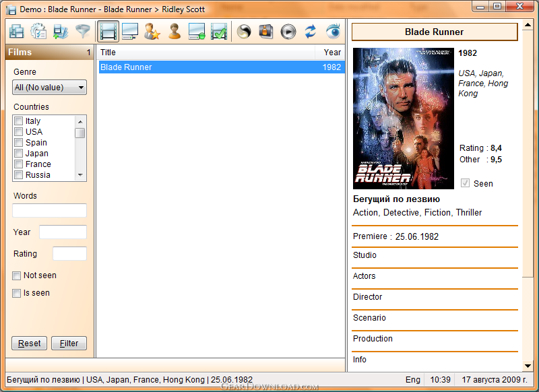This screenshot has height=392, width=539.
Task: Click the Director section heading
Action: pyautogui.click(x=367, y=297)
